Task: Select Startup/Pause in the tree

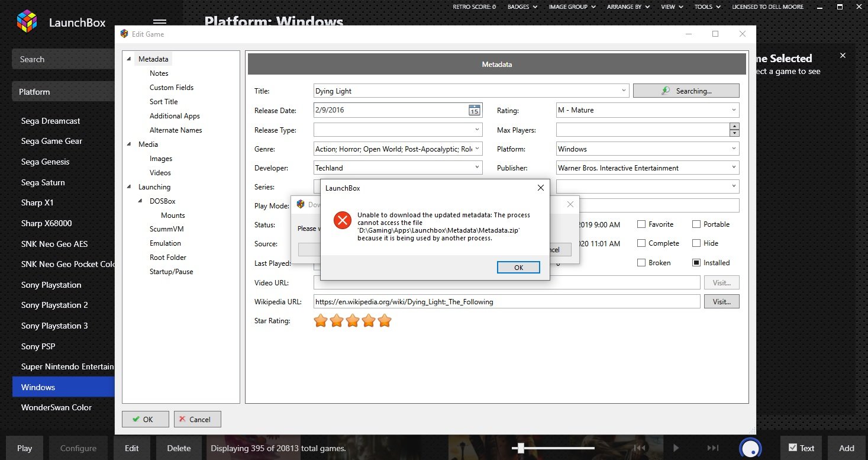Action: 171,272
